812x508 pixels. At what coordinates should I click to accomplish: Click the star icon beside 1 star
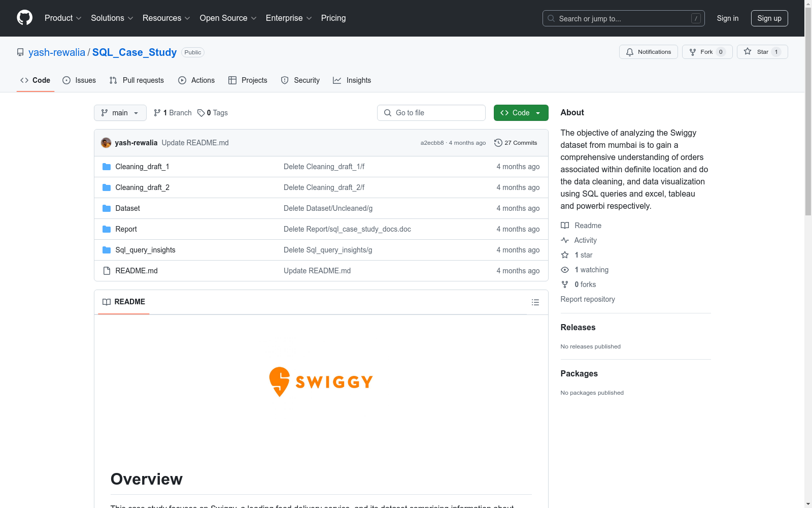click(x=565, y=255)
